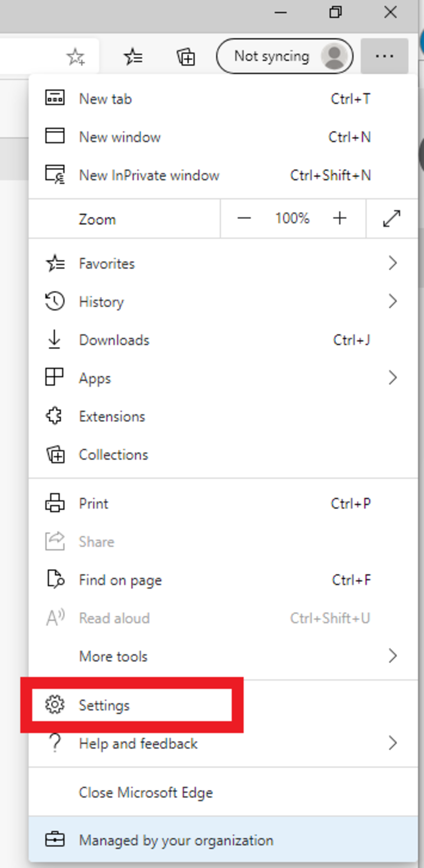Click the Downloads arrow icon
Screen dimensions: 424x868
click(55, 340)
